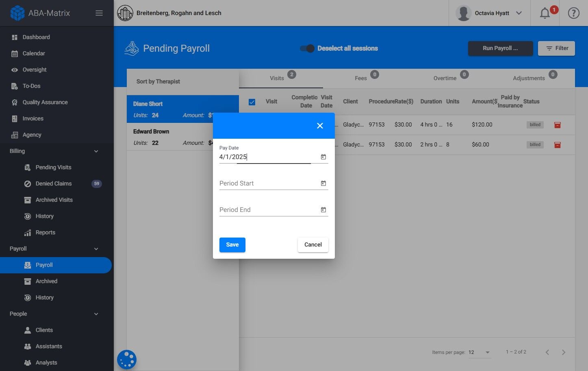Open the items per page dropdown
The width and height of the screenshot is (588, 371).
[x=480, y=352]
